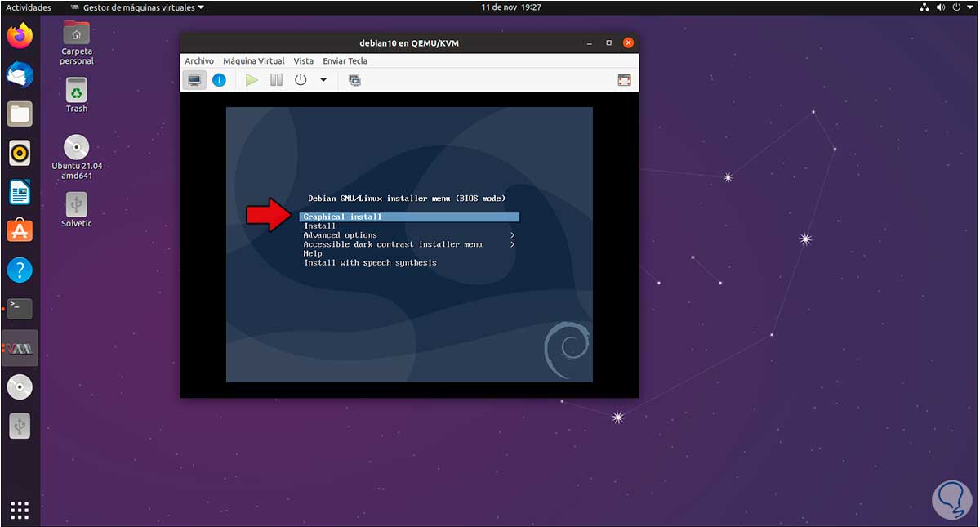Click the debian10 en QEMU/KVM title bar
This screenshot has height=527, width=980.
point(409,42)
